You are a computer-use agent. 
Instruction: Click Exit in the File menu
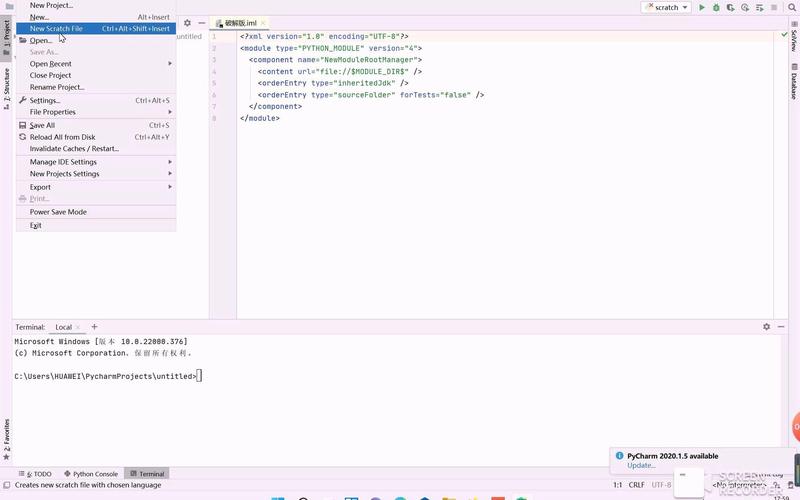pos(96,225)
